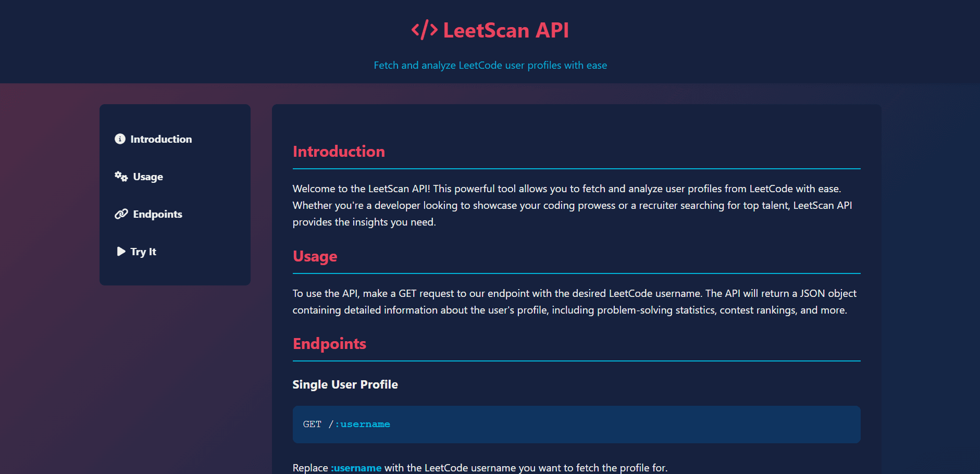Open the Endpoints section from the sidebar
Screen dimensions: 980x474
(x=157, y=214)
